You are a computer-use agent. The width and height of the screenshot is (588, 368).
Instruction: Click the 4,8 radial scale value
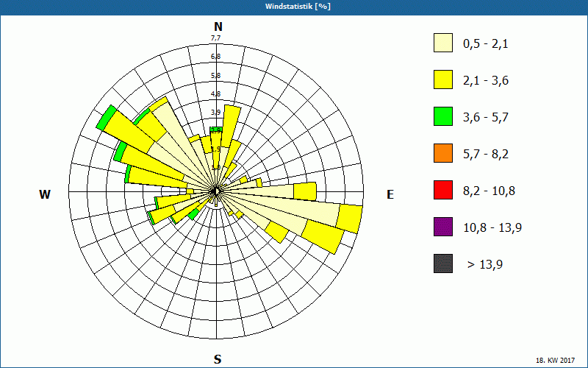215,94
